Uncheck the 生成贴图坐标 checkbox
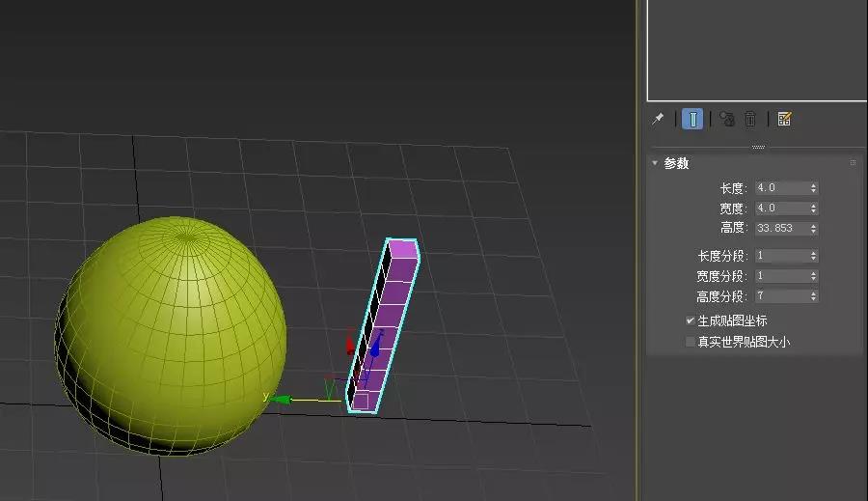This screenshot has height=501, width=868. pyautogui.click(x=691, y=320)
